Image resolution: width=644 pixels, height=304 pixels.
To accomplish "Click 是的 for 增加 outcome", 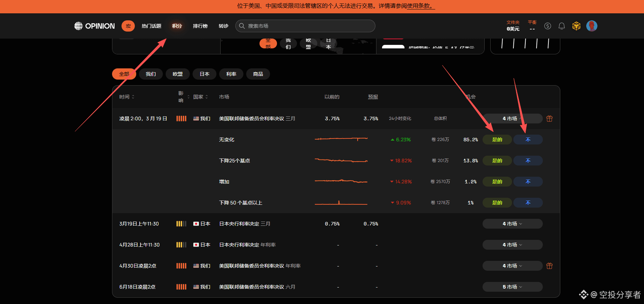I will click(497, 182).
